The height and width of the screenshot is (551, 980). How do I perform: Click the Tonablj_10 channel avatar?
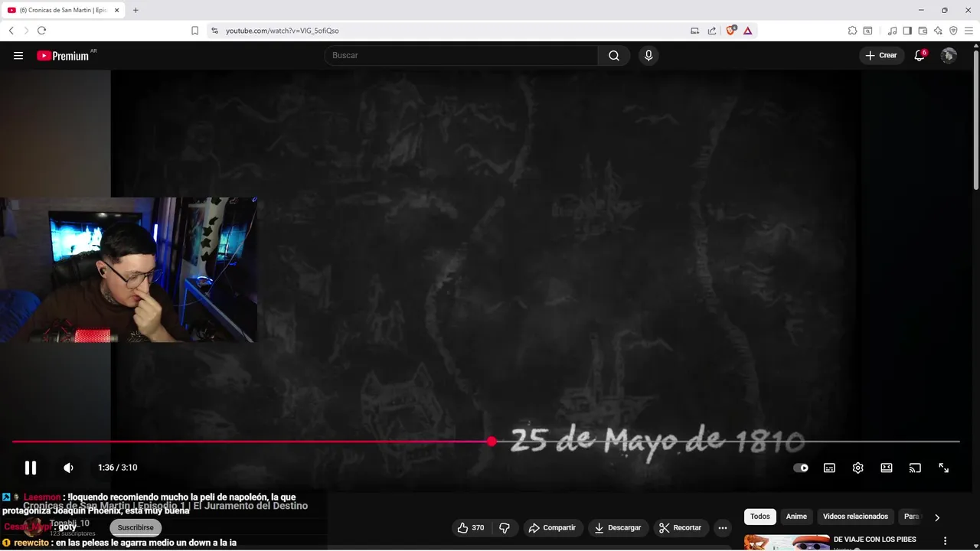click(x=33, y=527)
